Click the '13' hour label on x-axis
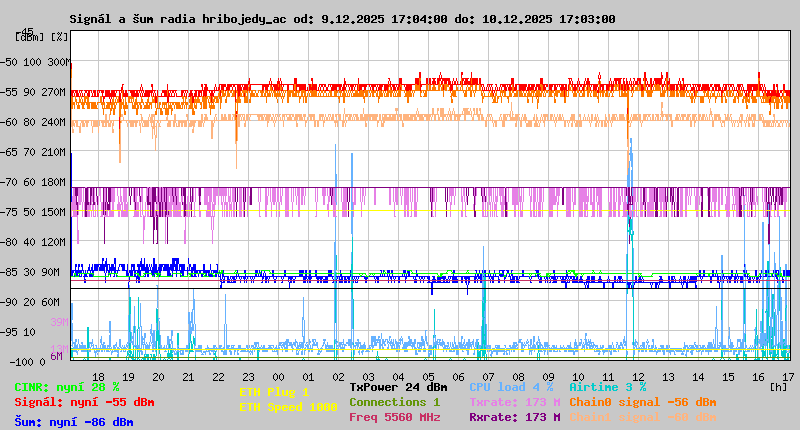 (668, 377)
